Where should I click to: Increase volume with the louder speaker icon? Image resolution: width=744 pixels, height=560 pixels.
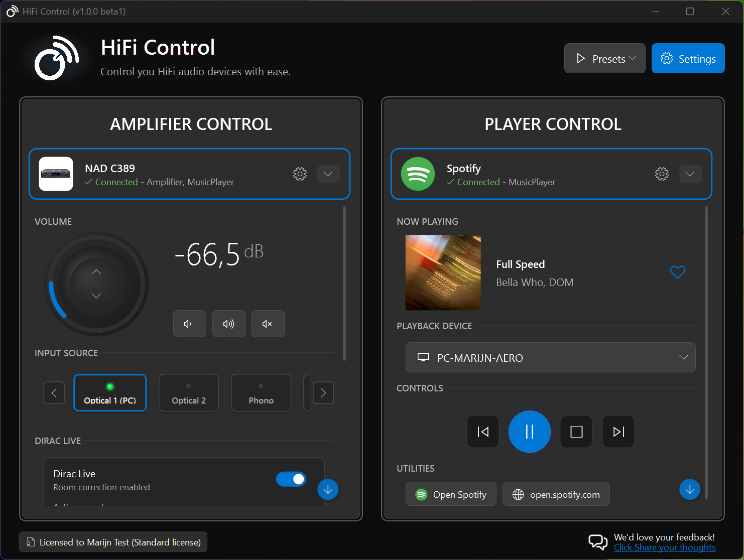[228, 324]
